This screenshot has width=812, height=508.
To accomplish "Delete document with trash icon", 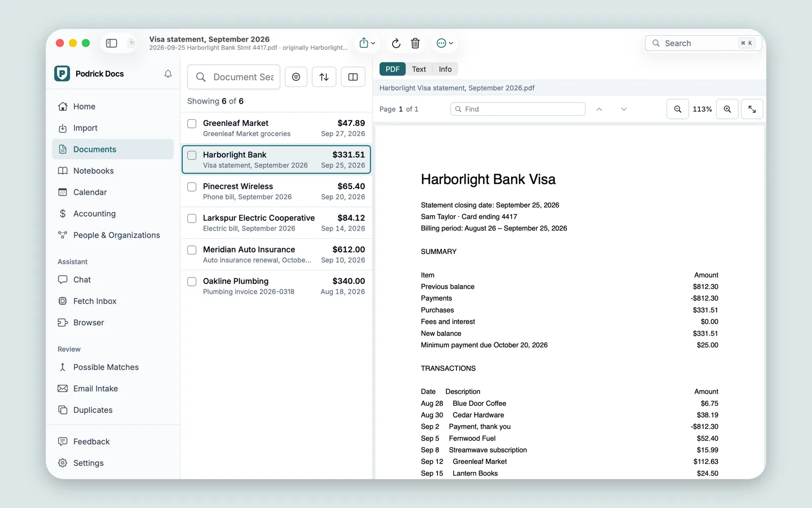I will click(x=415, y=43).
